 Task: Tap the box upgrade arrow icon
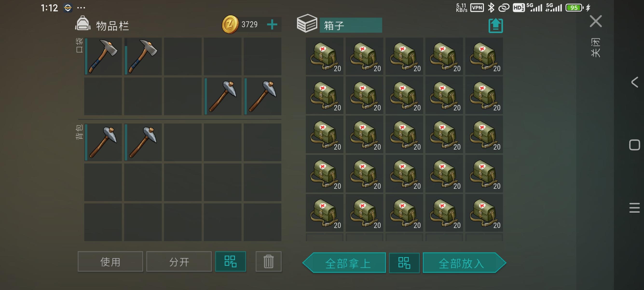point(495,26)
